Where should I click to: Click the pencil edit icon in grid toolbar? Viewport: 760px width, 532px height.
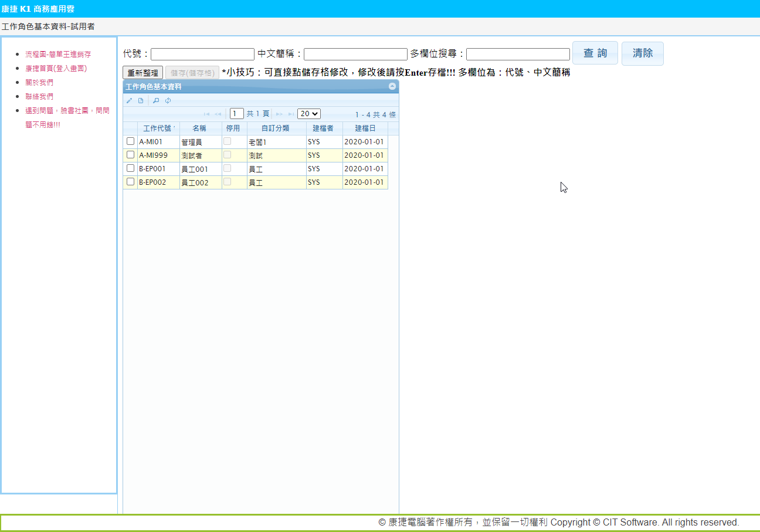130,101
